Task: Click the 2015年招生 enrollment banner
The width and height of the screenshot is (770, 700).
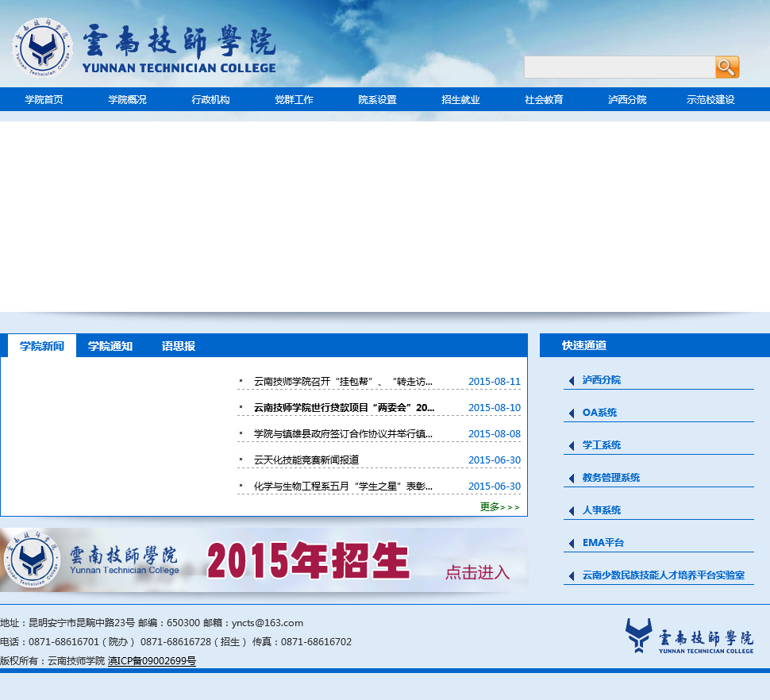Action: (x=264, y=560)
